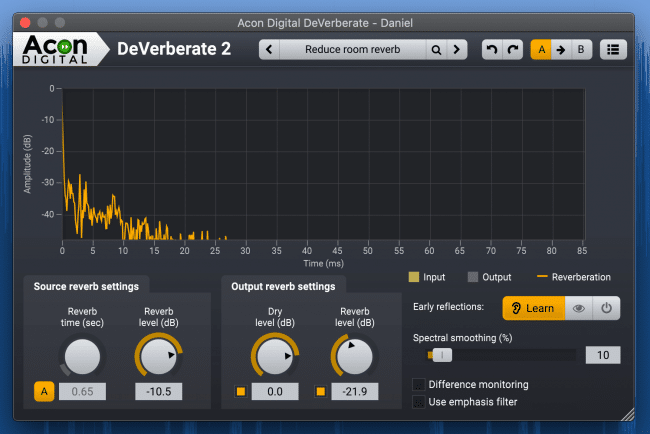Click the Dry level knob

(x=275, y=356)
